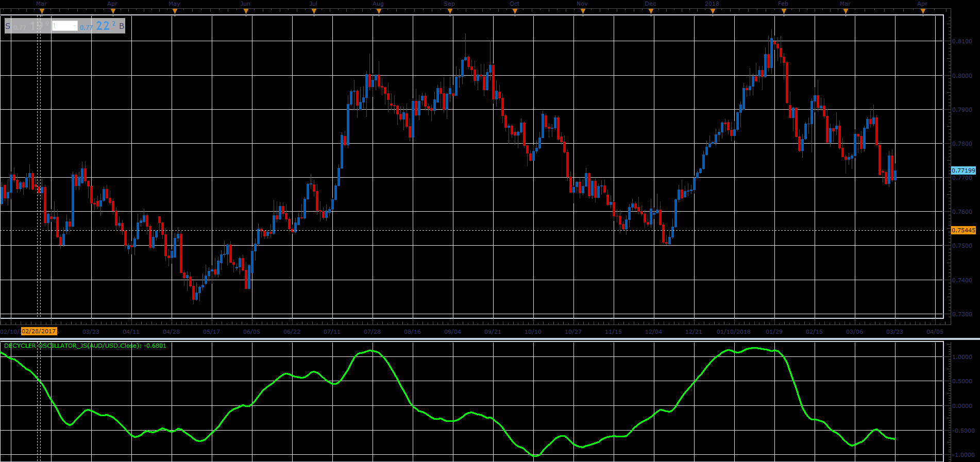980x462 pixels.
Task: Click the orange marker under Sep
Action: click(x=450, y=11)
